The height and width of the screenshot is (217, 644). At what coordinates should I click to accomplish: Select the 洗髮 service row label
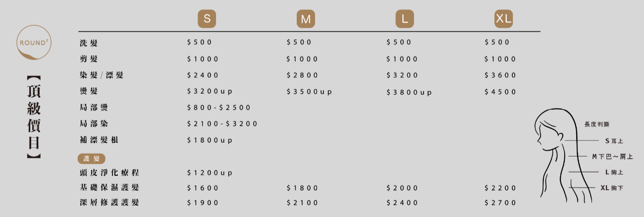point(88,43)
